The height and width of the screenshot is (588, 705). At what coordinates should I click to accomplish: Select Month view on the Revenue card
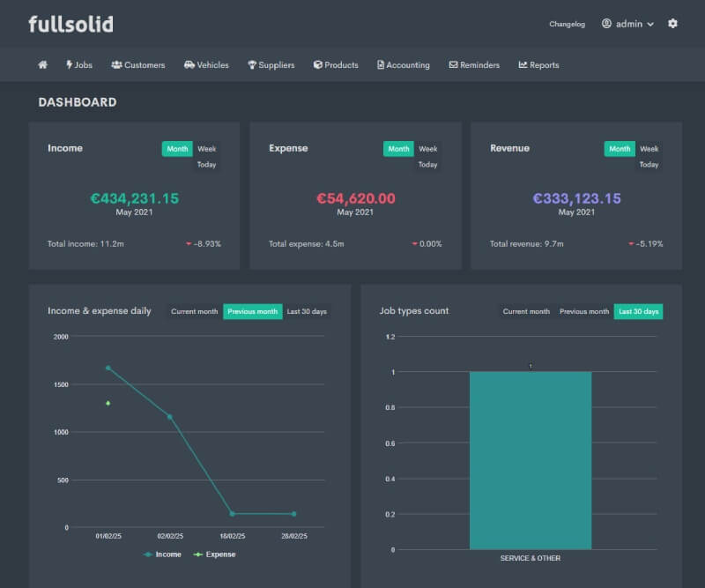coord(619,148)
